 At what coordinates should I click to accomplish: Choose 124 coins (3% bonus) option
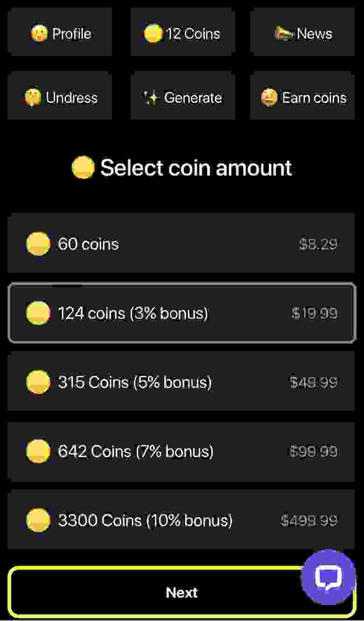point(181,313)
